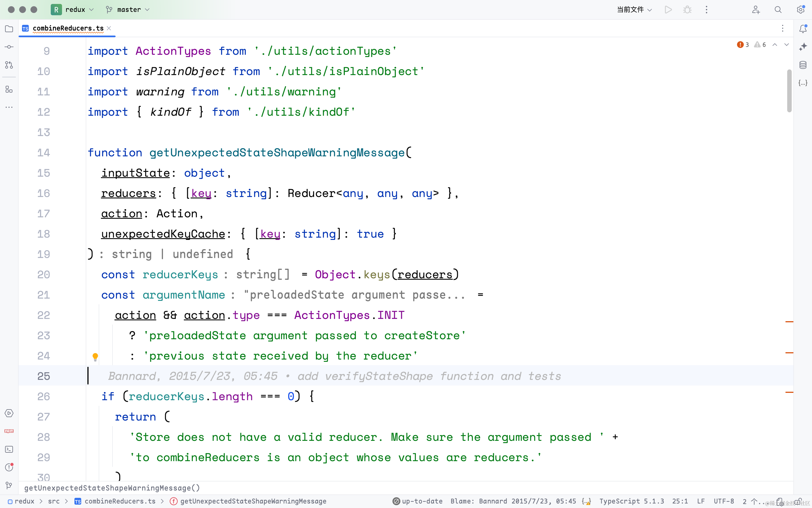Click 'isPlainObject' identifier on line 10
812x508 pixels.
click(180, 72)
